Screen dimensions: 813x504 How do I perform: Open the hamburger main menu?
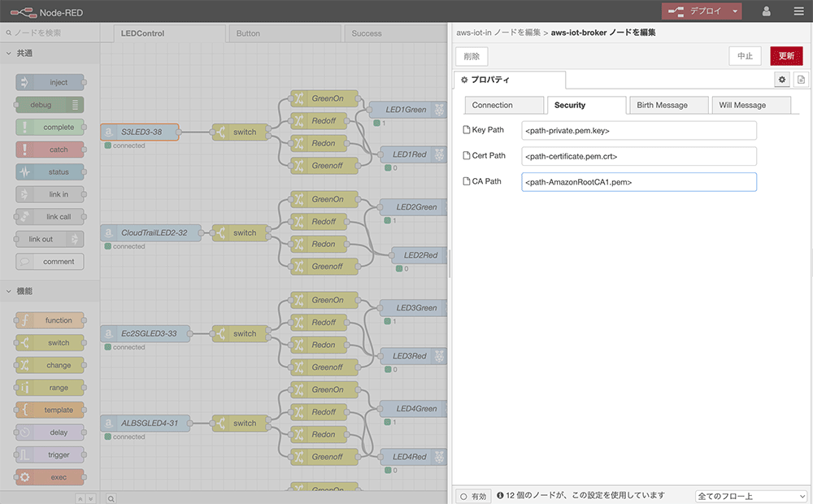click(799, 11)
